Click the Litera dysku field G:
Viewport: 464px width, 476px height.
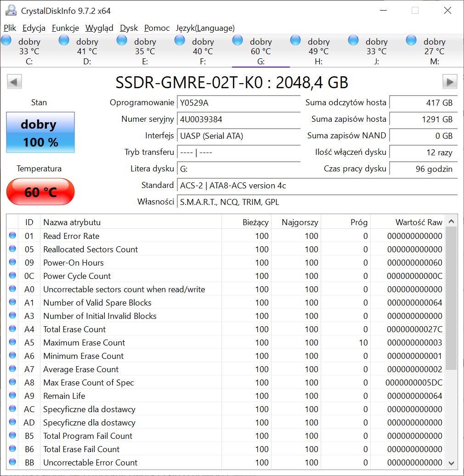pos(238,169)
